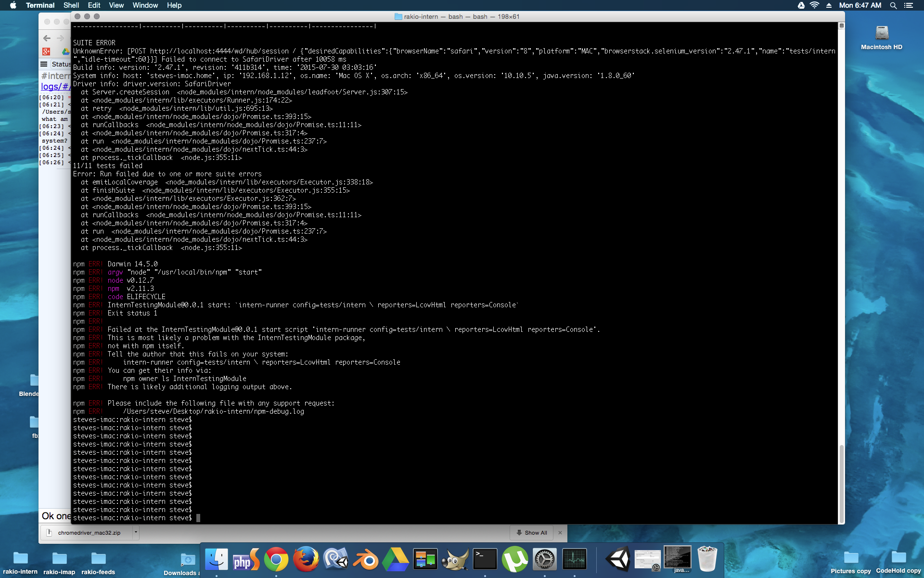This screenshot has height=578, width=924.
Task: Click the 'Exit status 1' line
Action: pos(132,313)
